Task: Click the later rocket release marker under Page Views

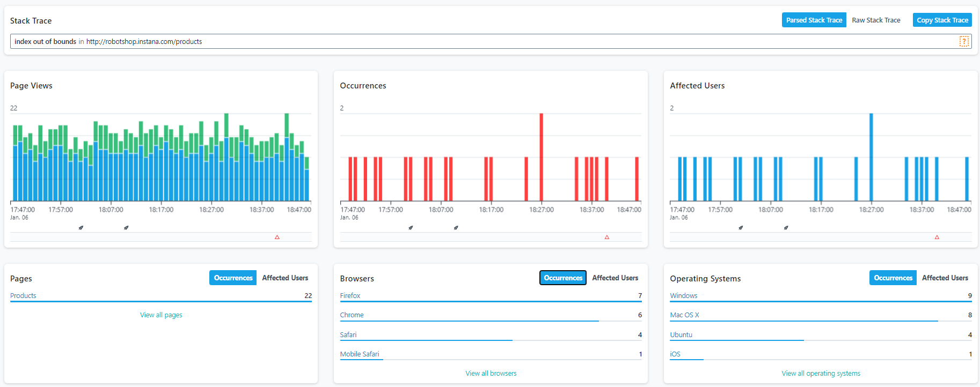Action: pos(126,228)
